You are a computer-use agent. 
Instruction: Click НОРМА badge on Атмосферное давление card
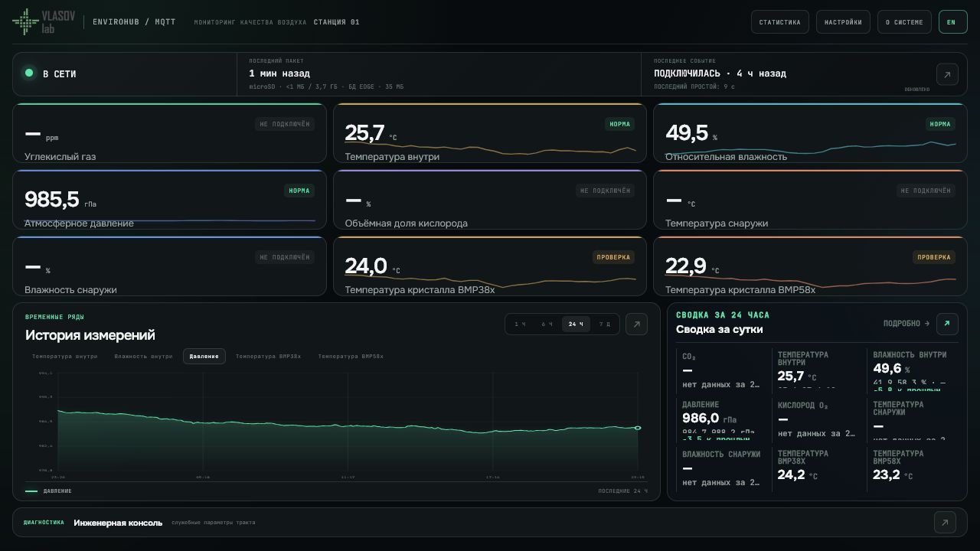tap(299, 191)
